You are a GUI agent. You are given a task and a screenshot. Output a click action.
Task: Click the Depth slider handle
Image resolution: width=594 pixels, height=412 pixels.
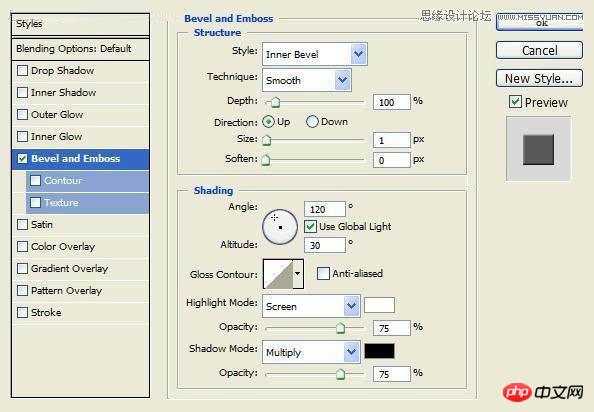275,102
